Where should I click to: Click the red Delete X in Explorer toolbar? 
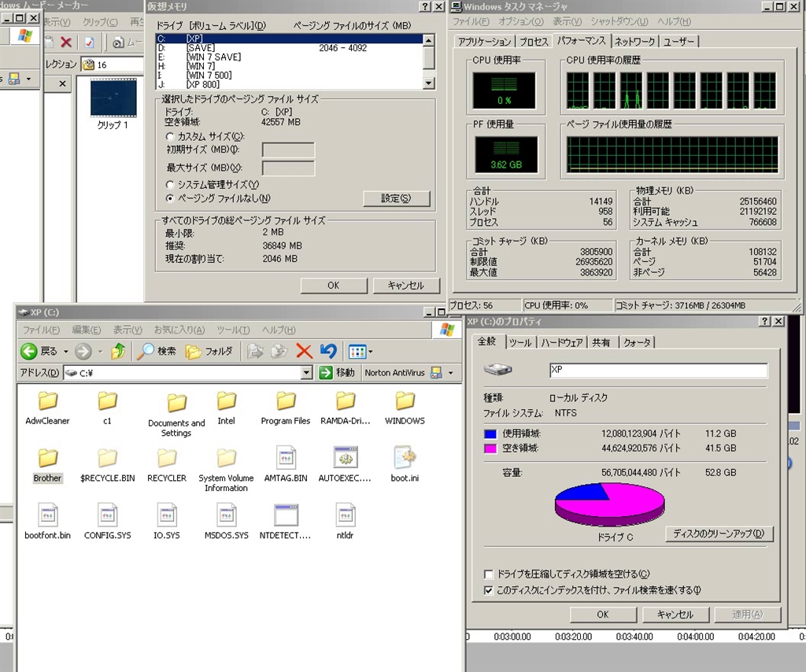[305, 352]
